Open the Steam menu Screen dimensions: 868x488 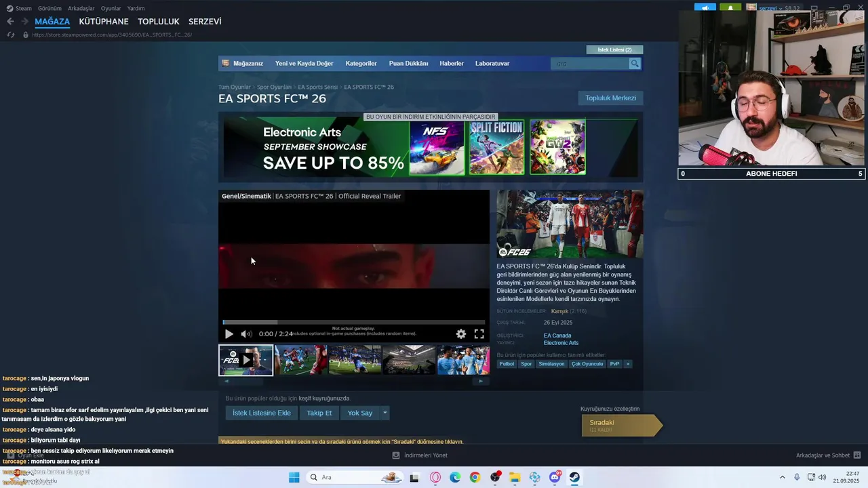pyautogui.click(x=19, y=8)
